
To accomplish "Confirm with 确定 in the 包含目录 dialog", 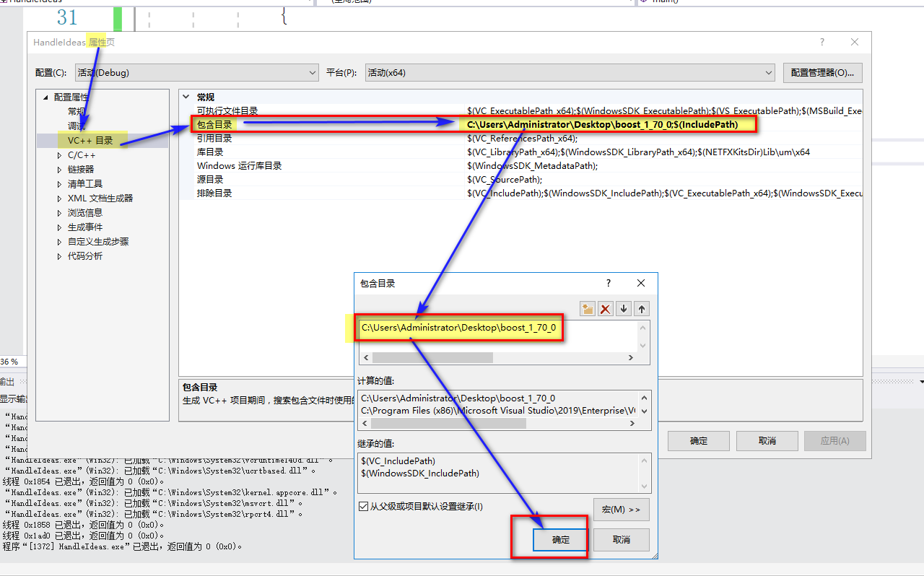I will point(560,540).
